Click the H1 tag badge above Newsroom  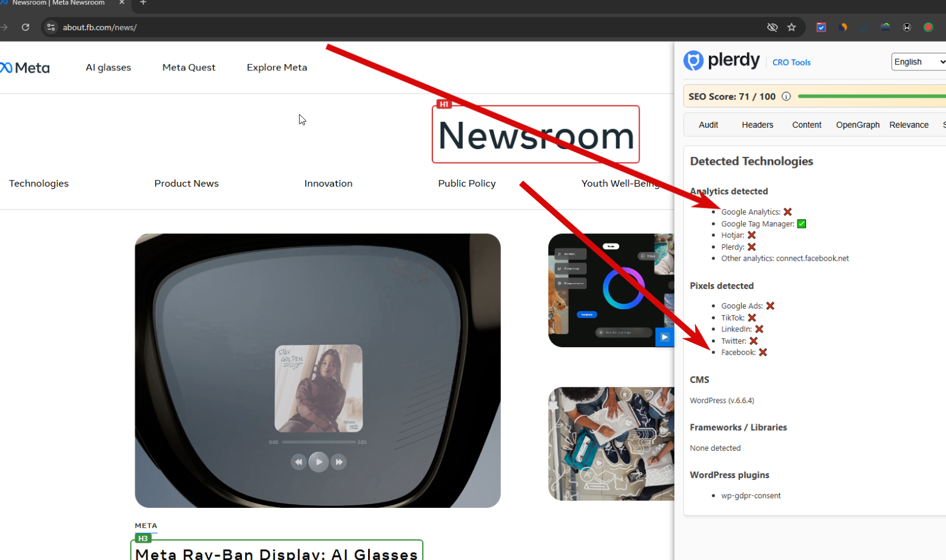(444, 104)
